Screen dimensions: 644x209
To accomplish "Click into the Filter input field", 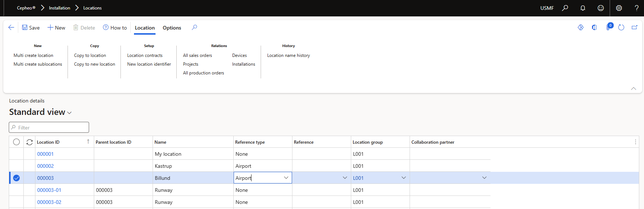I will click(x=51, y=128).
